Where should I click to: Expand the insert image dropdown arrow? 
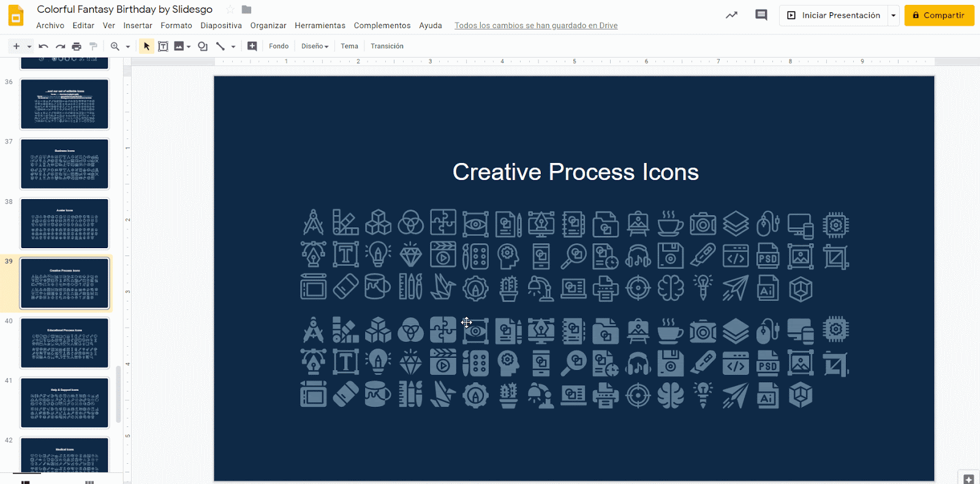click(189, 47)
